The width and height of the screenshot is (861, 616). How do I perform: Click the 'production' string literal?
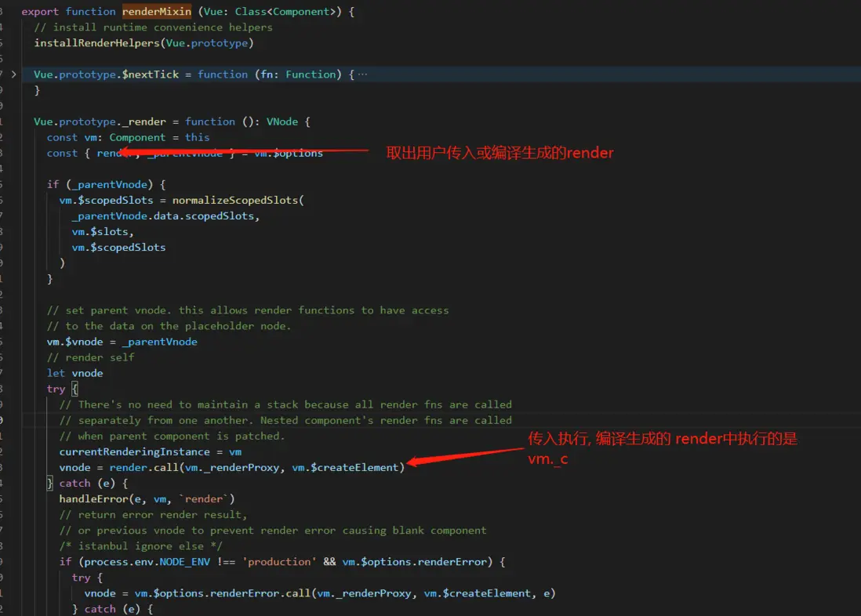279,562
